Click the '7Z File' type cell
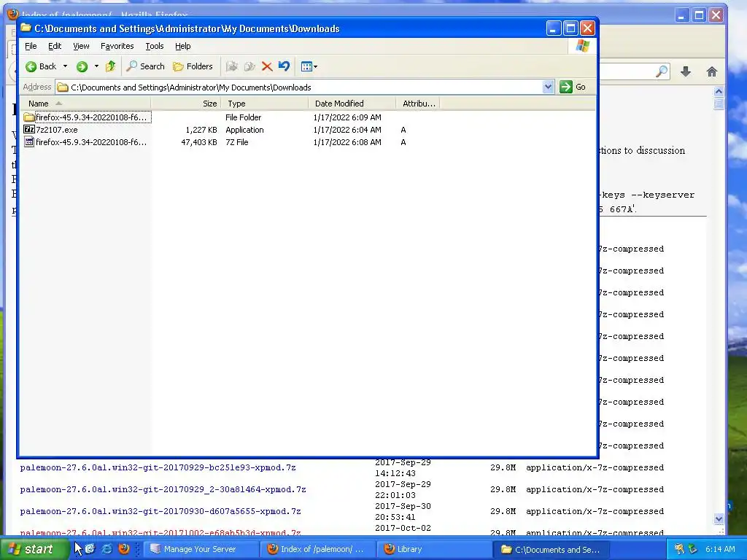 coord(237,142)
